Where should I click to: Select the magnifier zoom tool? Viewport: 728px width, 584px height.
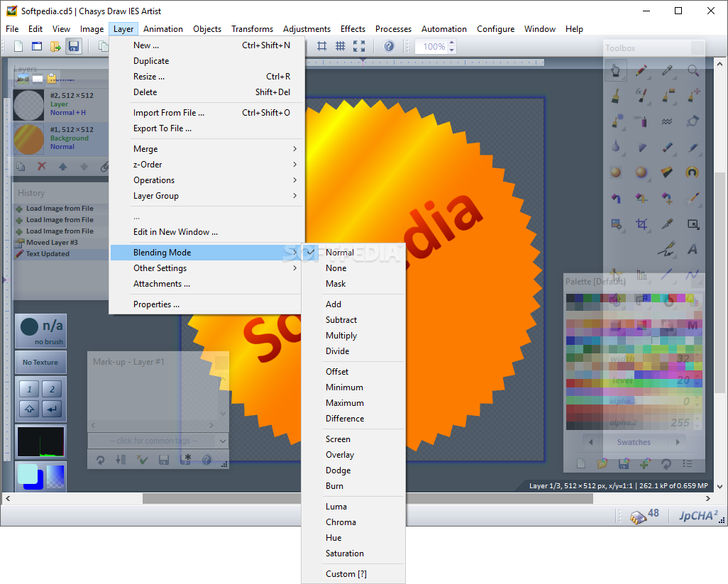click(693, 70)
